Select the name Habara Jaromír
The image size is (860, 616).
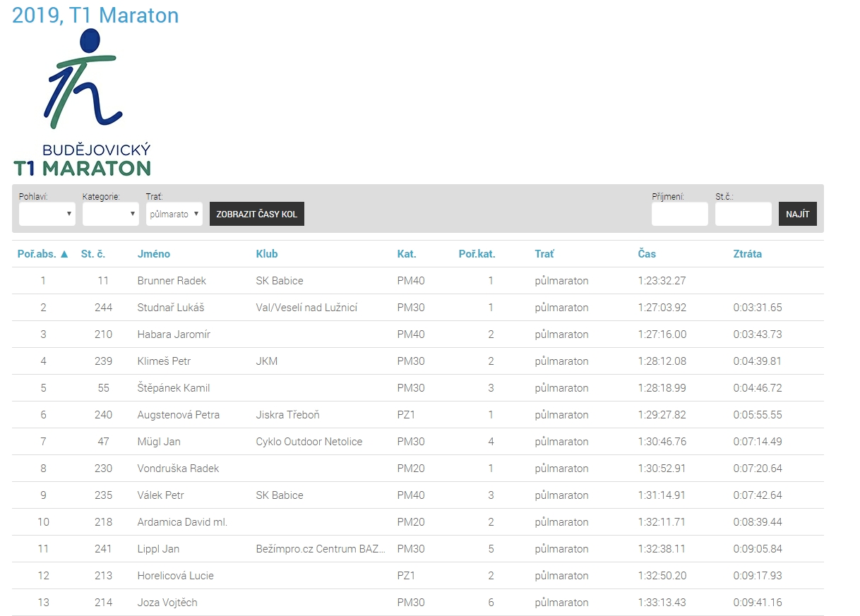click(174, 334)
